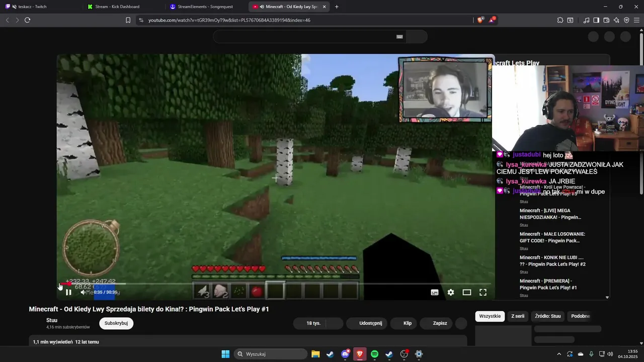644x362 pixels.
Task: Click the microphone tray icon
Action: click(x=591, y=354)
